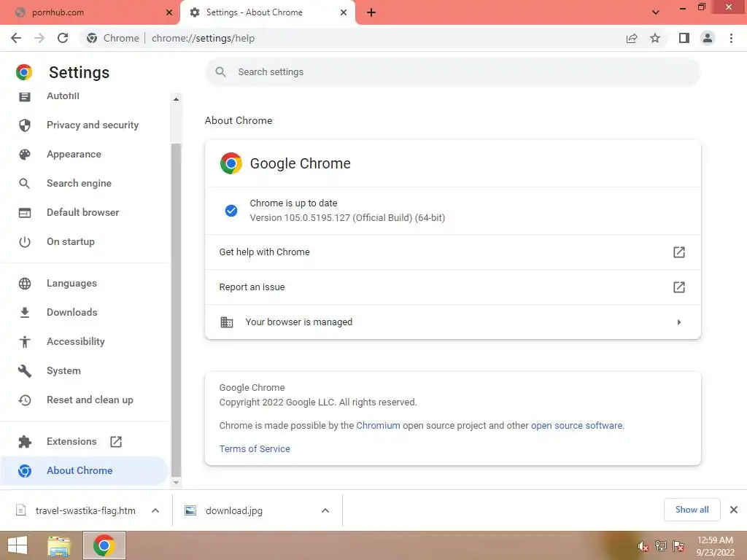The width and height of the screenshot is (747, 560).
Task: Select About Chrome in sidebar
Action: click(84, 471)
